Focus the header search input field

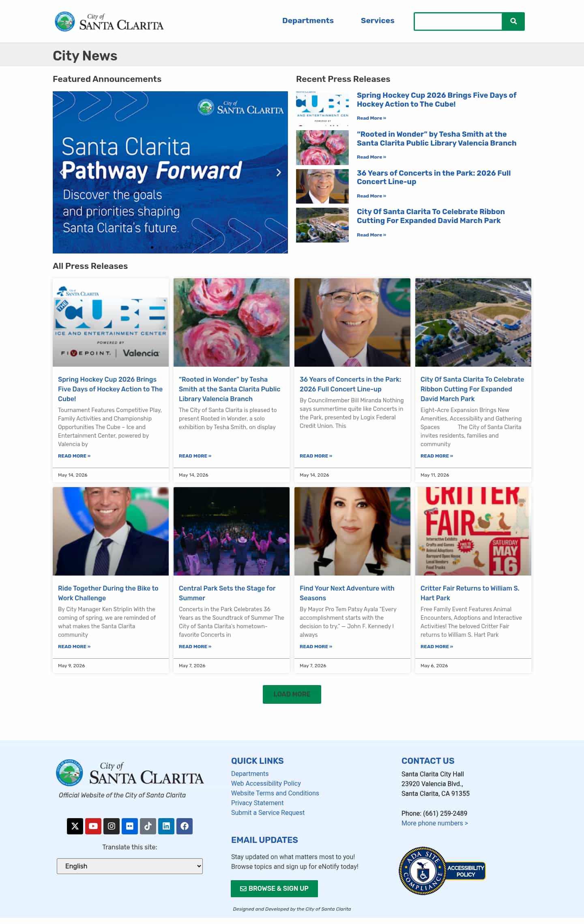pos(458,21)
